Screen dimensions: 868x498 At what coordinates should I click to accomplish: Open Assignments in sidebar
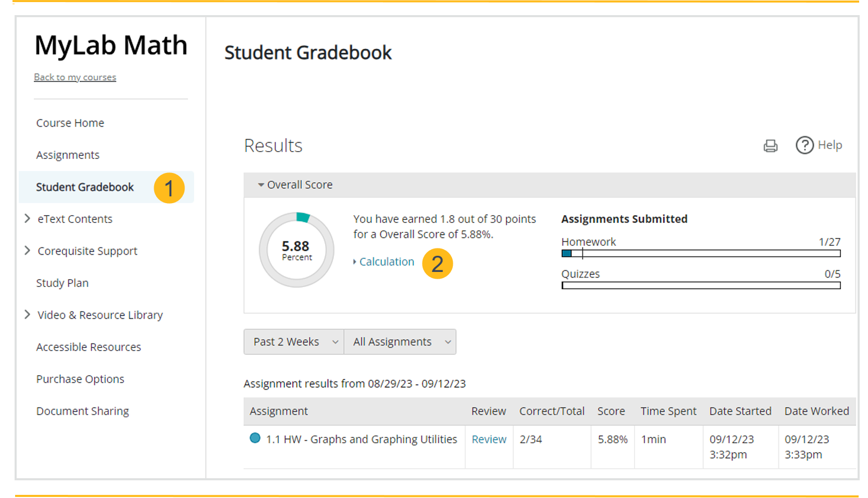click(68, 155)
